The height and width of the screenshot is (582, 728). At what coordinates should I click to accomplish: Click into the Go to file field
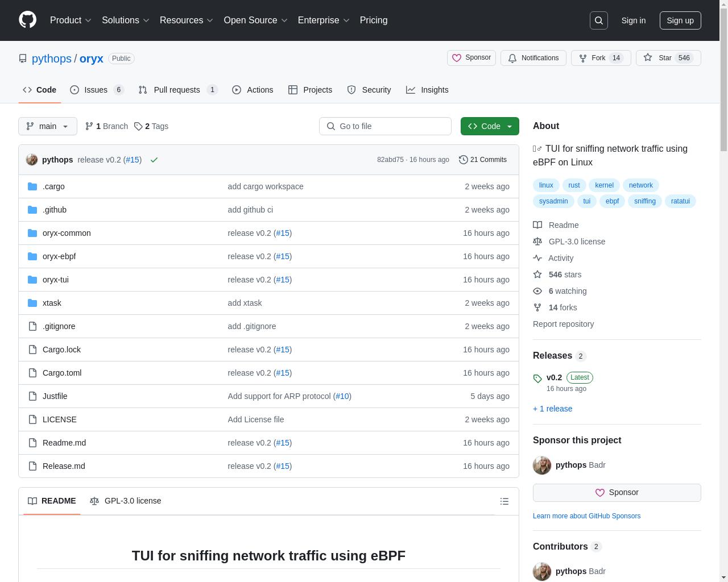(385, 126)
